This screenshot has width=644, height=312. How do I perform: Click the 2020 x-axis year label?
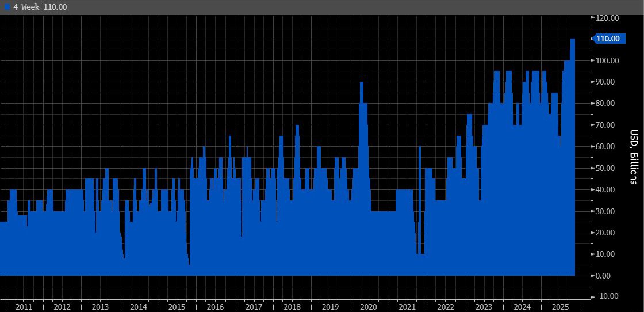[x=369, y=307]
